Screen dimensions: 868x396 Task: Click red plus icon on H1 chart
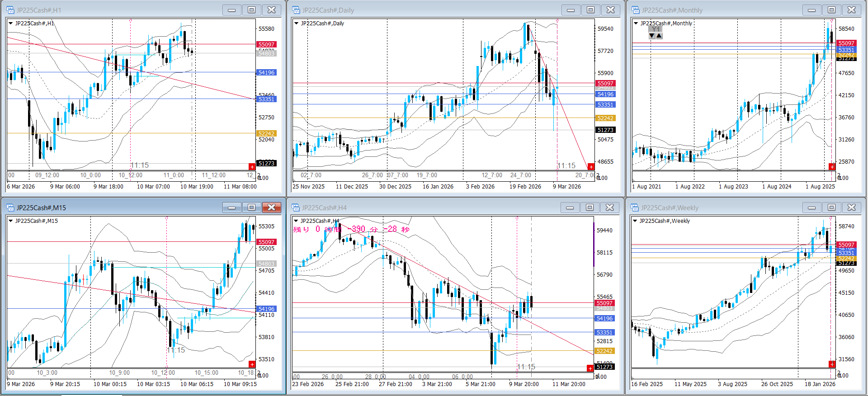[252, 167]
